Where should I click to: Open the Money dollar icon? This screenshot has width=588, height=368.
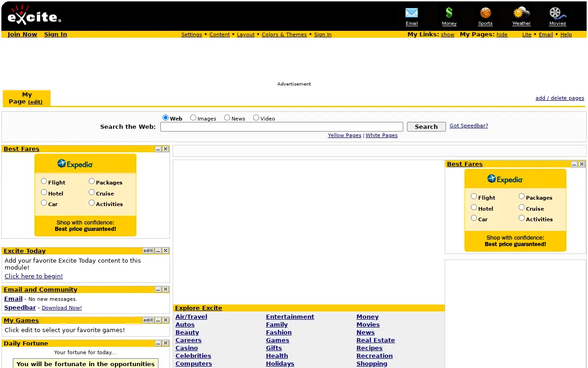[449, 13]
